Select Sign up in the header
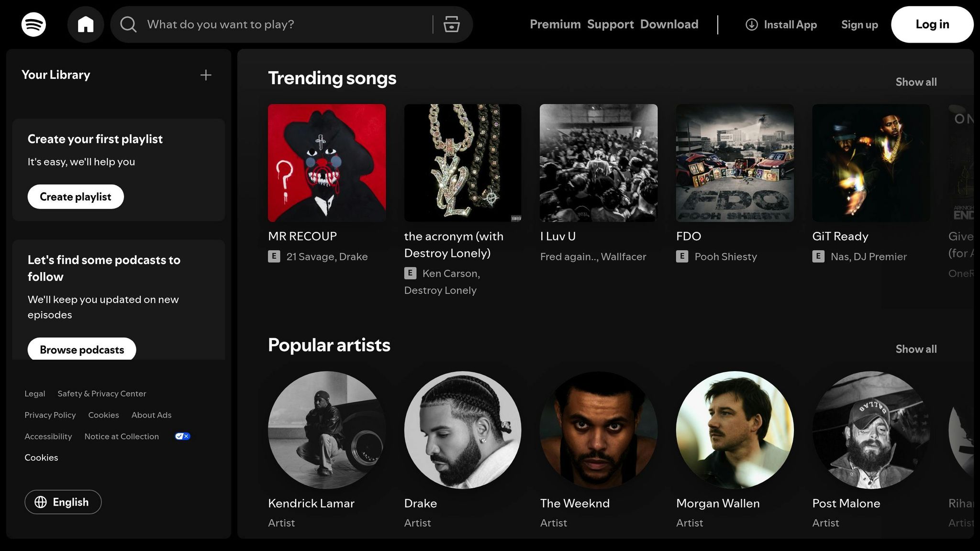This screenshot has width=980, height=551. pos(859,24)
